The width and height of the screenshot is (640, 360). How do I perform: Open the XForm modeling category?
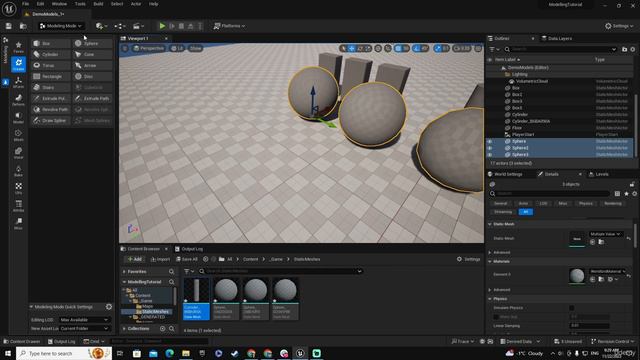(18, 82)
